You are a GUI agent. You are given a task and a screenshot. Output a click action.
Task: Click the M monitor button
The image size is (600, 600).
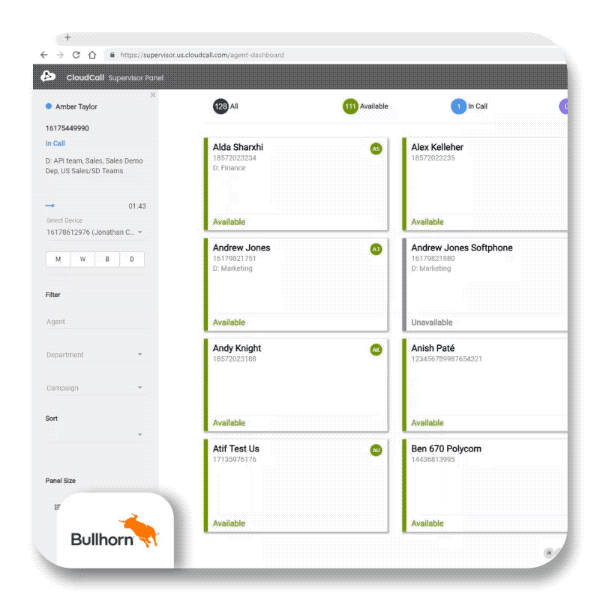click(58, 259)
